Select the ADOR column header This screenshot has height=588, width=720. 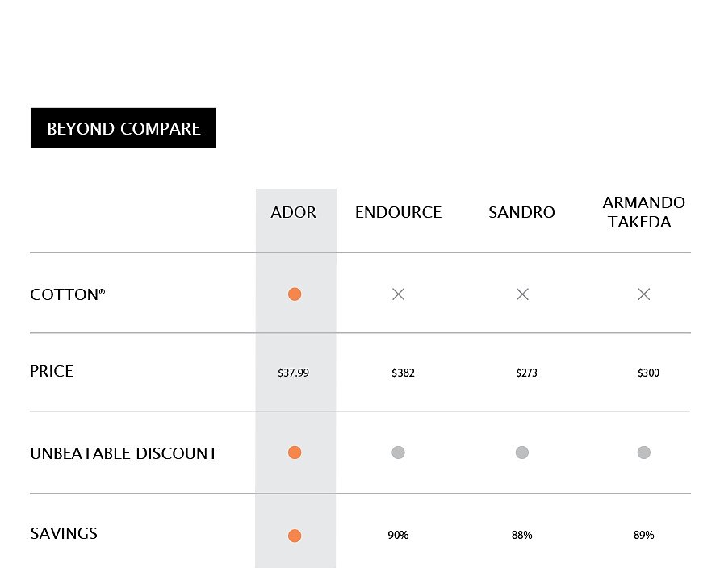tap(294, 212)
